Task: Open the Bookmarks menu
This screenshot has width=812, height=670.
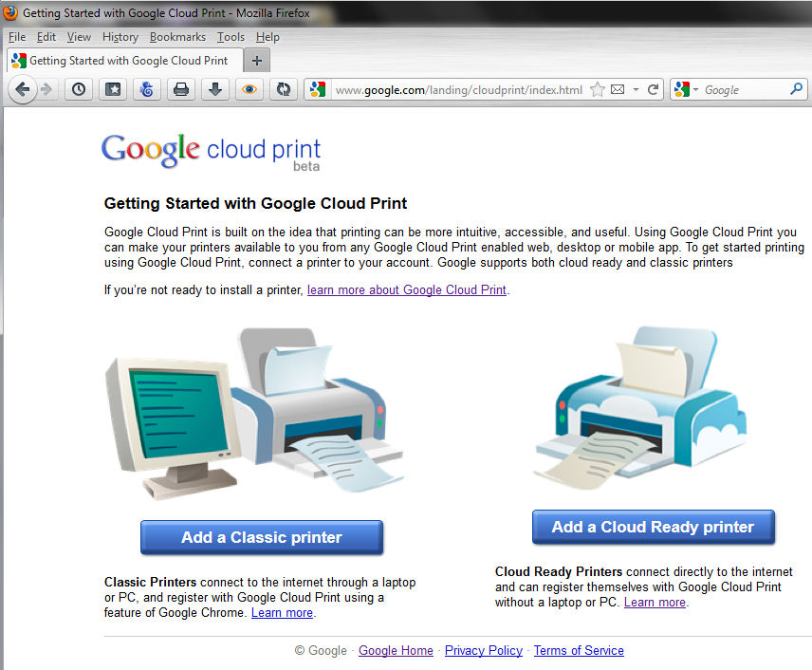Action: click(177, 37)
